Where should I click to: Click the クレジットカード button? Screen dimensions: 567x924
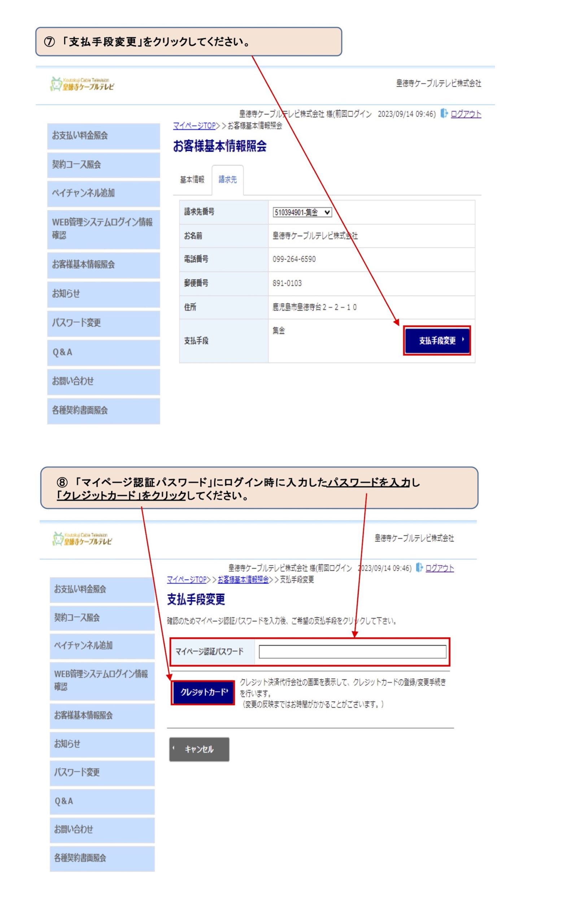pos(203,692)
